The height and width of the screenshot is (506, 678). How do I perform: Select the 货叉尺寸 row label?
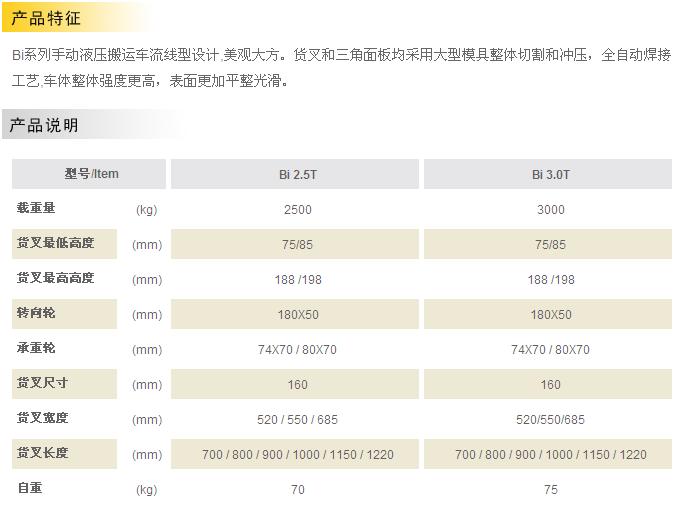pyautogui.click(x=42, y=383)
